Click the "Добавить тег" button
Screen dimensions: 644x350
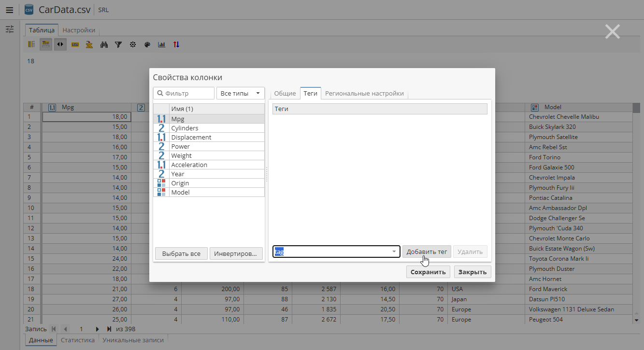coord(427,252)
